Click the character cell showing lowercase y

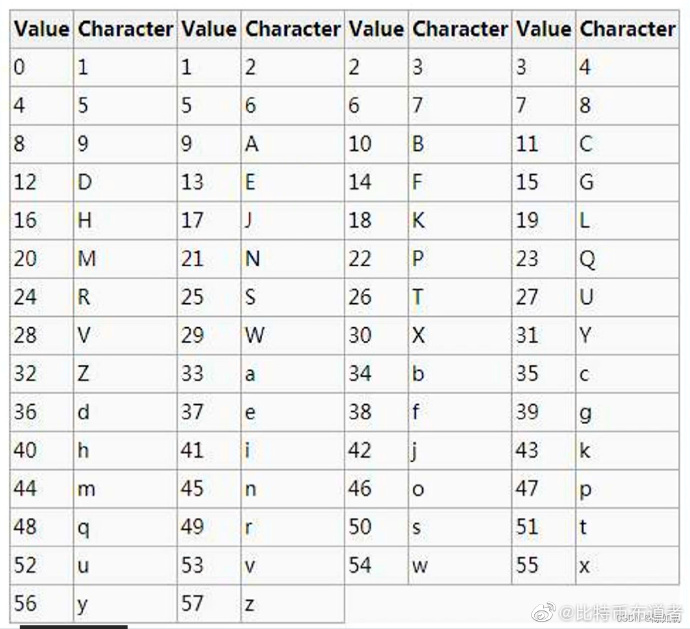[125, 603]
